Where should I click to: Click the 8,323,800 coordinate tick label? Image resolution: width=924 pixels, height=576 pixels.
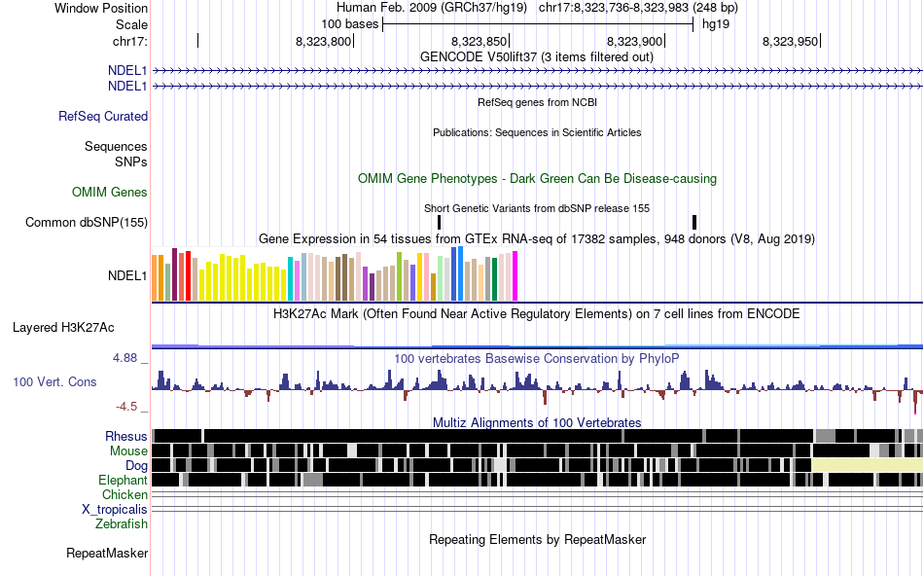coord(323,41)
